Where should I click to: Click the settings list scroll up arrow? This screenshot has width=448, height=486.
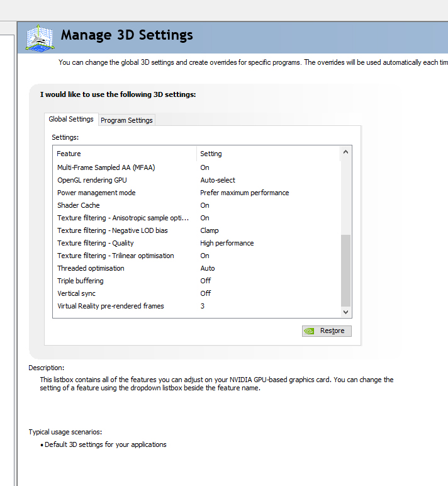[x=345, y=152]
